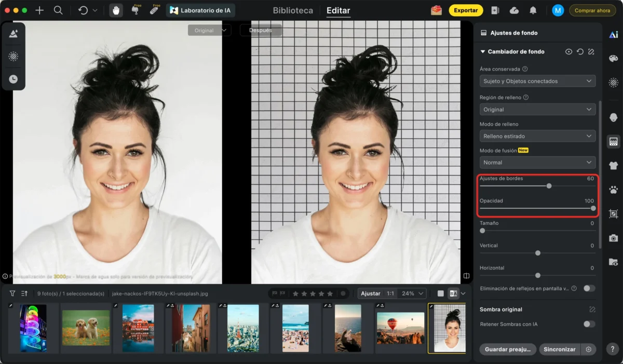Open the history clock panel
623x364 pixels.
point(13,79)
